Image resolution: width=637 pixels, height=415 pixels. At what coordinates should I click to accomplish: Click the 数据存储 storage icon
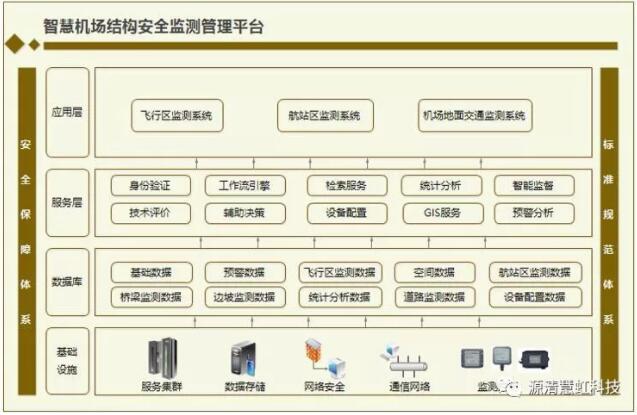pyautogui.click(x=243, y=360)
